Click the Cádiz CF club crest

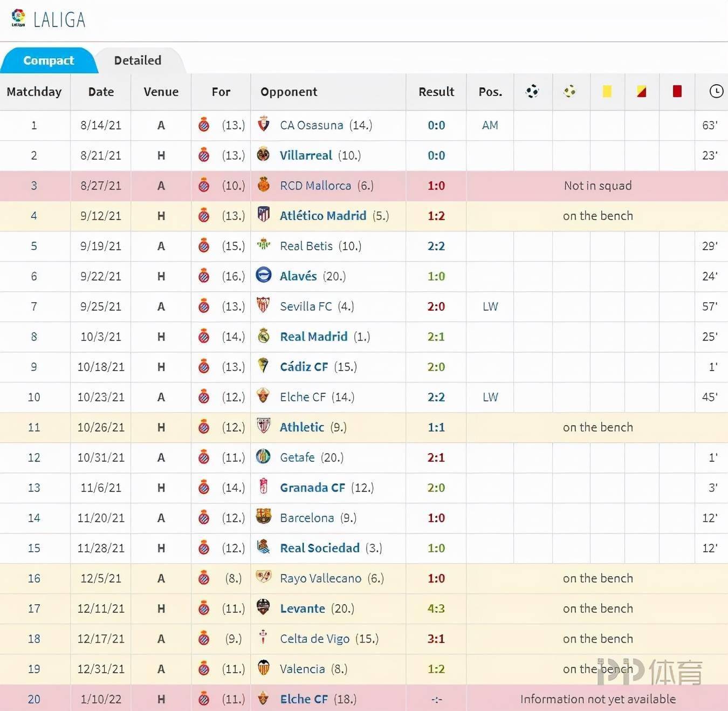(263, 366)
